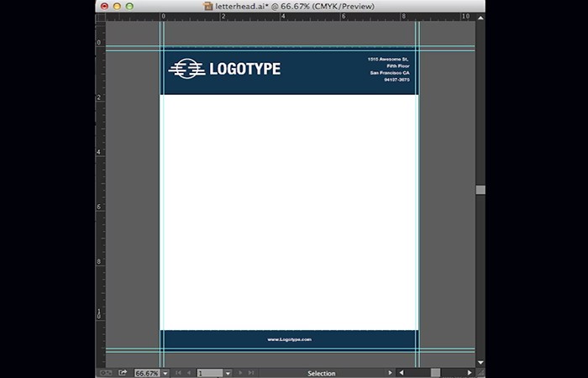The height and width of the screenshot is (378, 588).
Task: Click the horizontal scrollbar left arrow
Action: pyautogui.click(x=402, y=373)
